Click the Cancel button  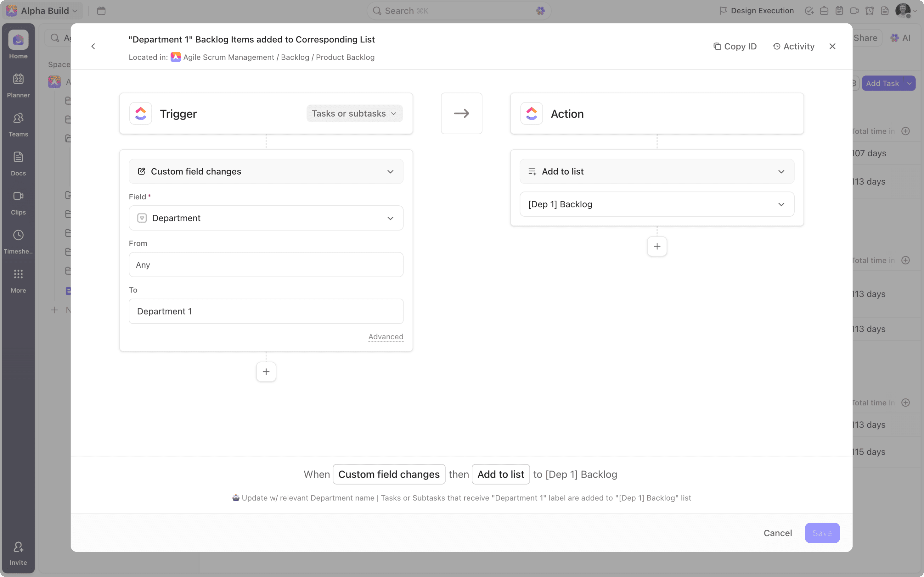coord(777,533)
